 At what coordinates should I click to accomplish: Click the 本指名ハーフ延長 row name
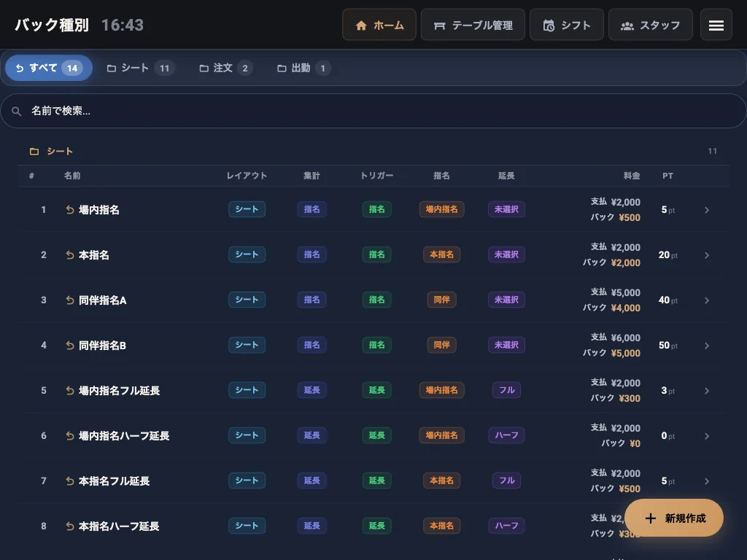click(x=119, y=526)
